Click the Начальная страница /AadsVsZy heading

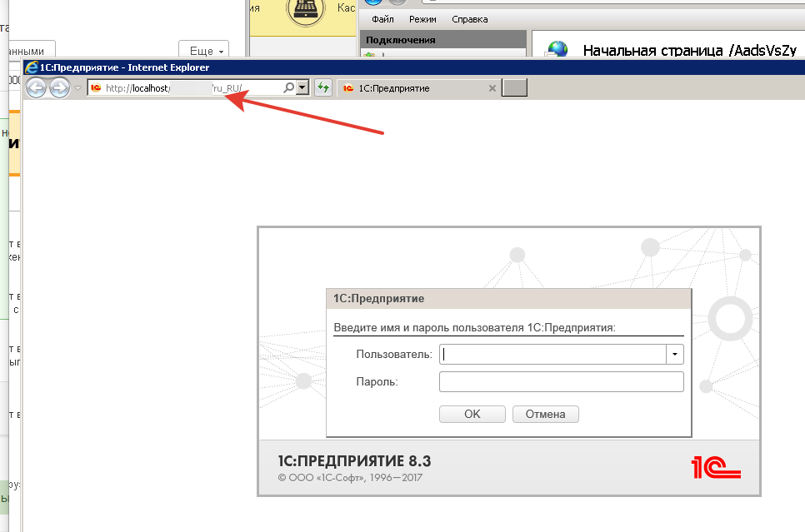click(x=689, y=50)
